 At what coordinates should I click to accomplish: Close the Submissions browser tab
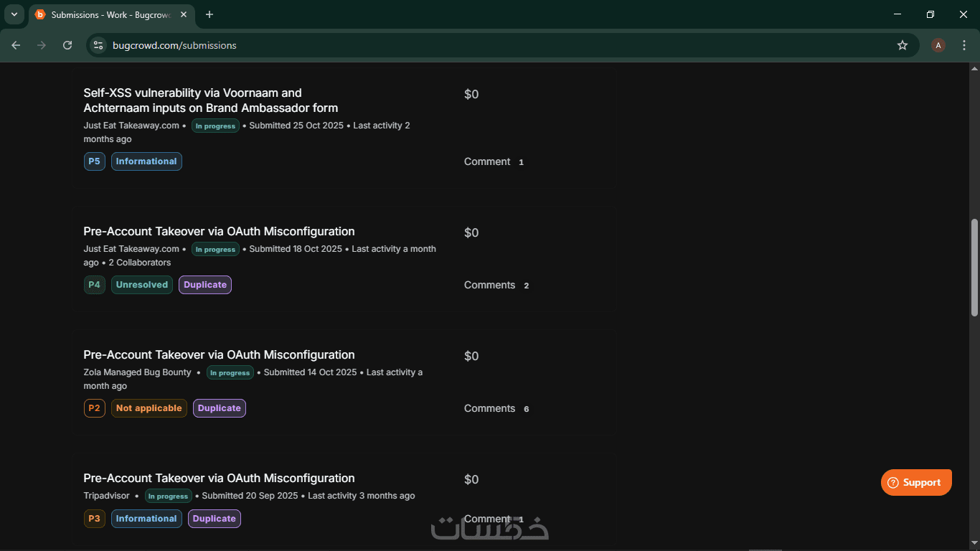tap(185, 14)
